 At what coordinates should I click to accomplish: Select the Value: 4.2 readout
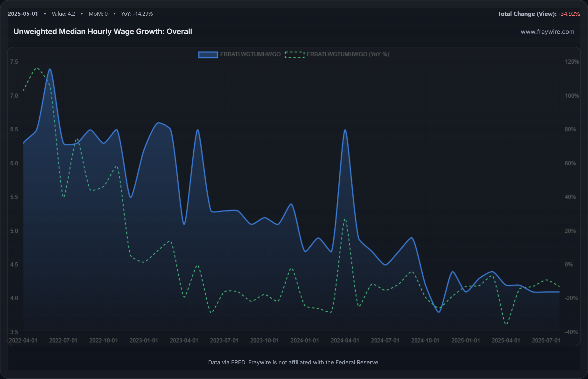point(63,14)
